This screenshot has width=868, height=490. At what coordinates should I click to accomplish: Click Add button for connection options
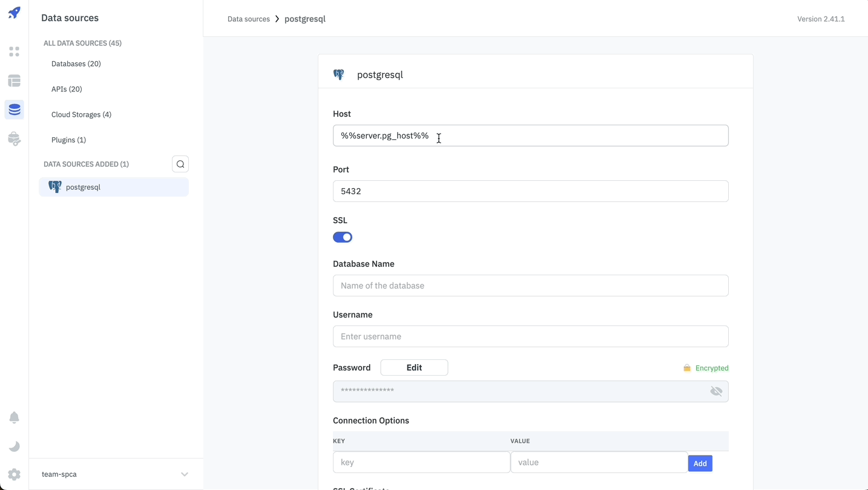pos(700,463)
